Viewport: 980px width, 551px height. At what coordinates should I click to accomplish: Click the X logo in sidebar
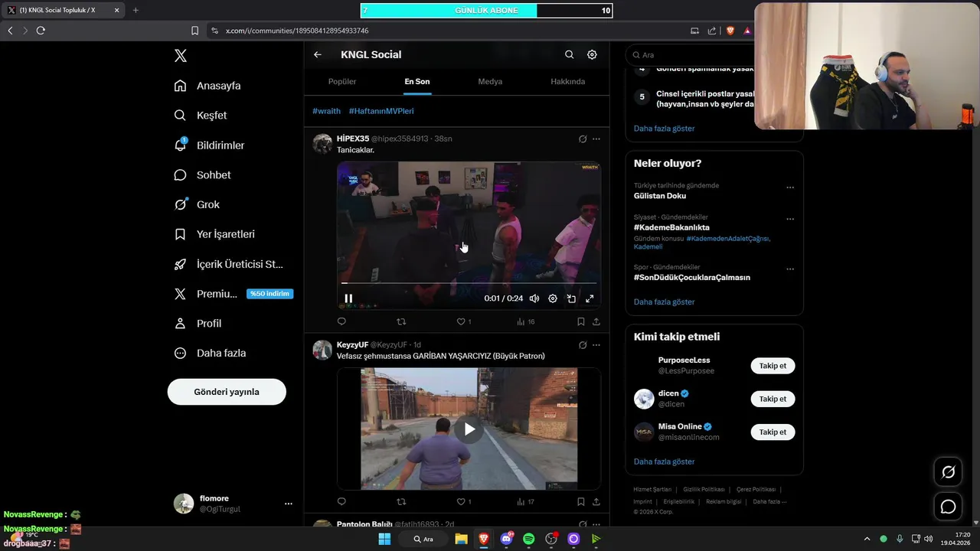(180, 55)
